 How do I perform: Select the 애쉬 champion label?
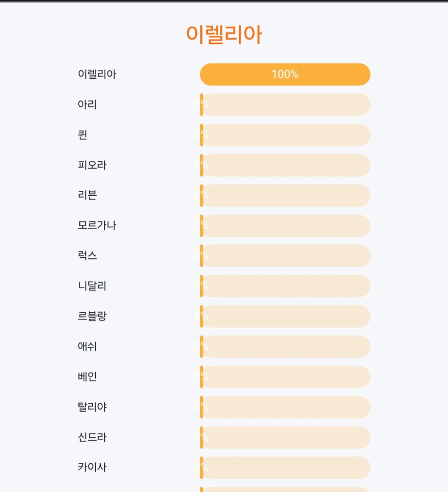click(87, 347)
